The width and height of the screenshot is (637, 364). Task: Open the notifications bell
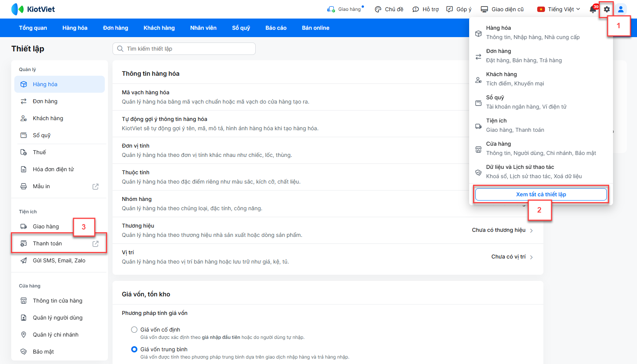click(x=593, y=9)
